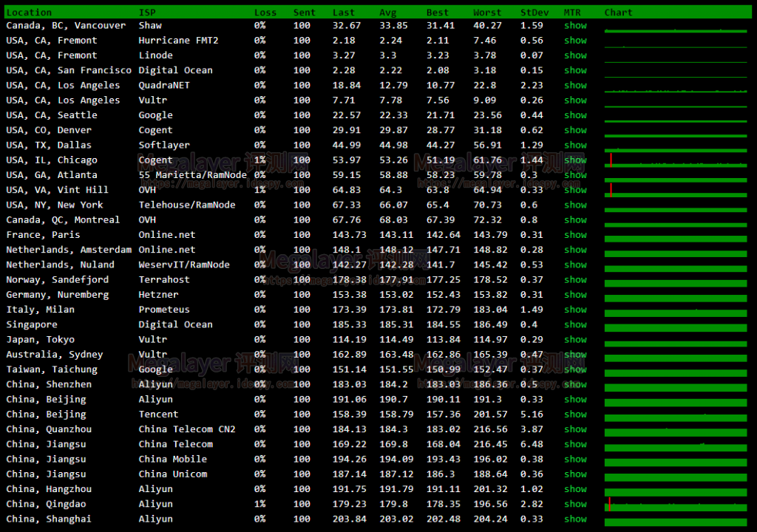Click show for Chicago Cogent row
Screen dimensions: 757x532
coord(575,160)
